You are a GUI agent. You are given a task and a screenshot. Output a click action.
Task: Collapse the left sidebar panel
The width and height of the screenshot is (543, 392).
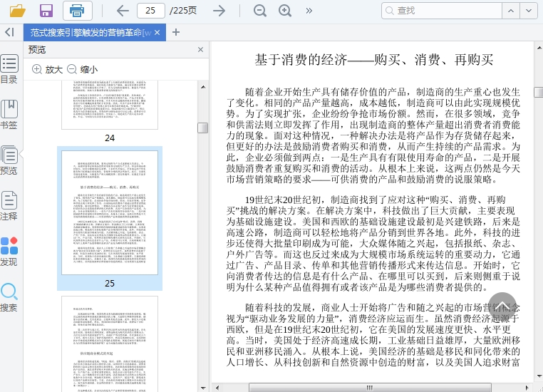9,32
